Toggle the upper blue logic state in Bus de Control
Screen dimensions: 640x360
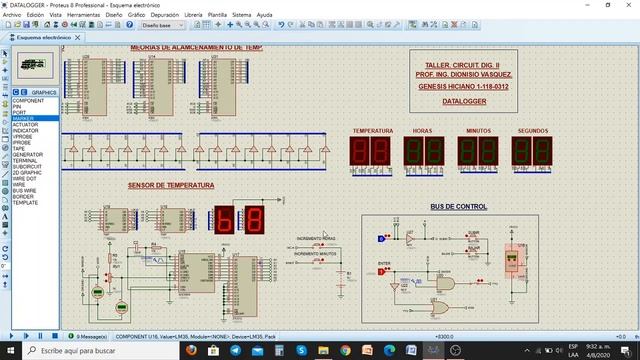tap(381, 239)
